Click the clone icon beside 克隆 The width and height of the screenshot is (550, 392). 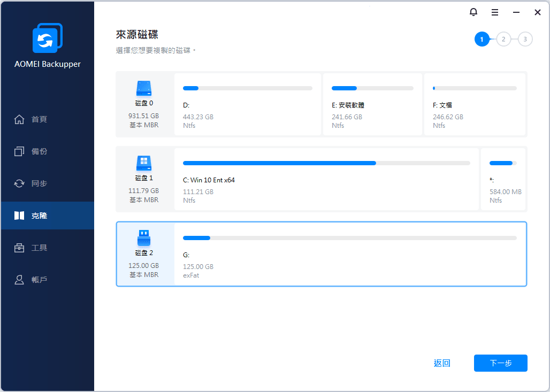(19, 216)
